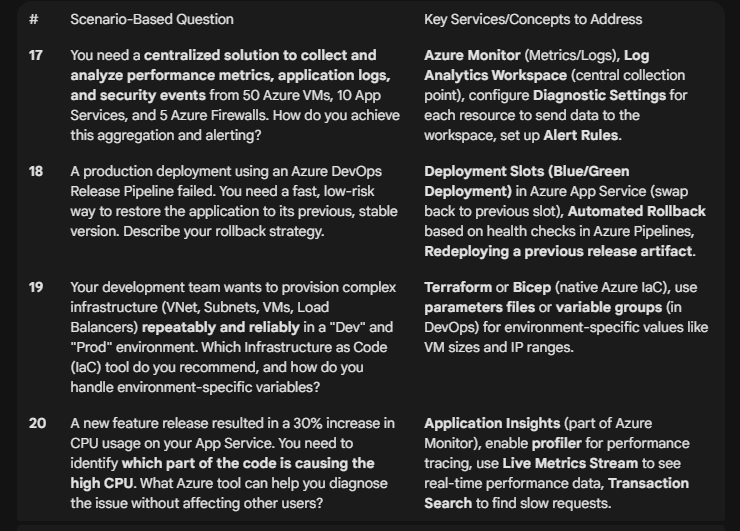Click the "#" column header
The width and height of the screenshot is (740, 531).
pyautogui.click(x=34, y=19)
